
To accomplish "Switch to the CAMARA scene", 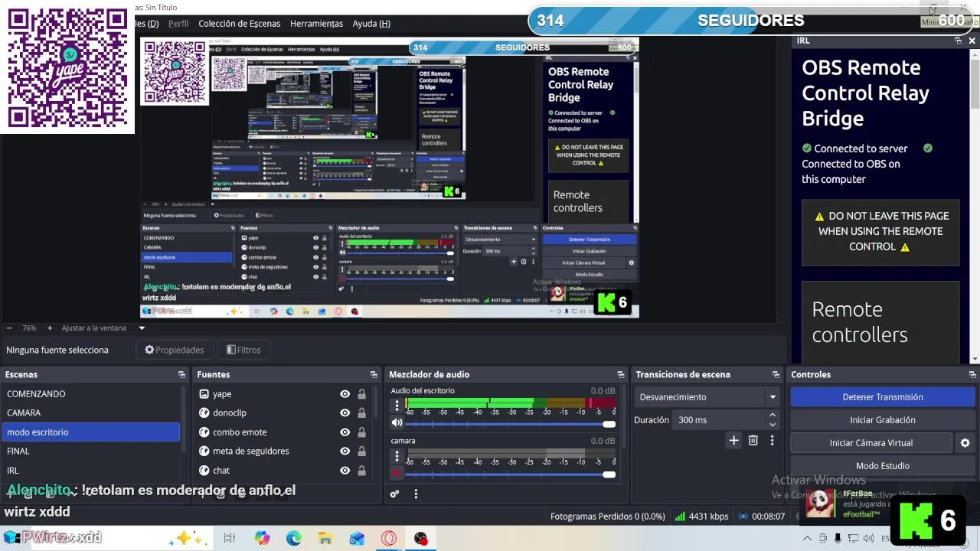I will coord(90,412).
